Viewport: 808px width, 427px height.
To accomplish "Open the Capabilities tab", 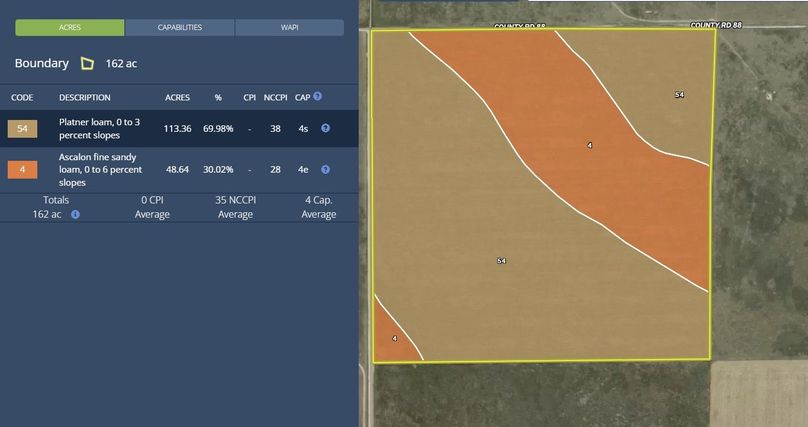I will point(180,28).
